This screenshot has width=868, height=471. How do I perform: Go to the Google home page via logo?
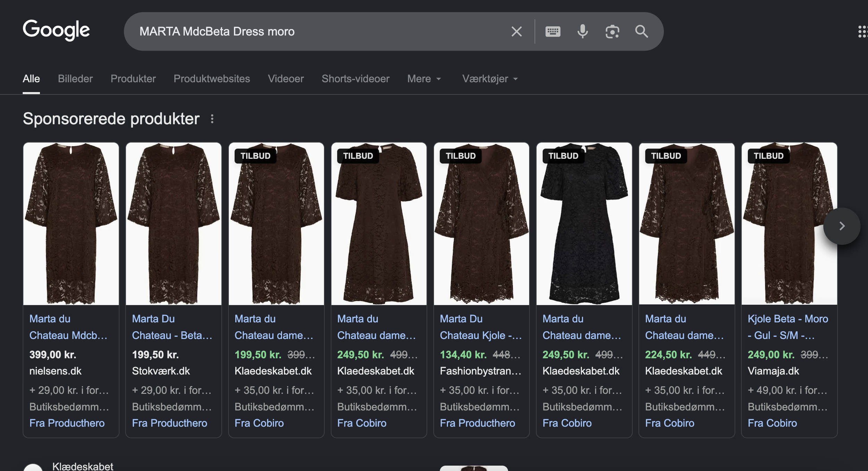click(x=56, y=30)
